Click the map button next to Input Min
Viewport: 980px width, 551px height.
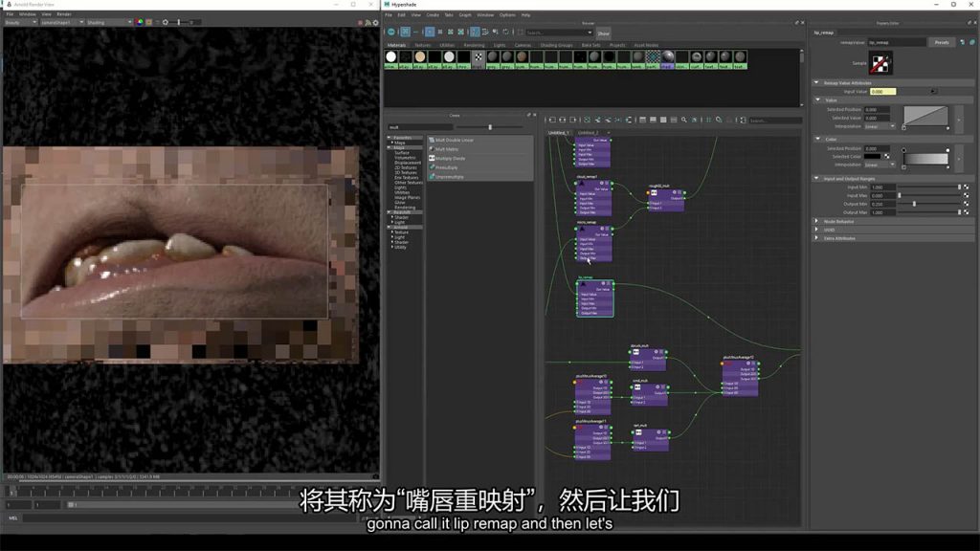click(x=967, y=187)
